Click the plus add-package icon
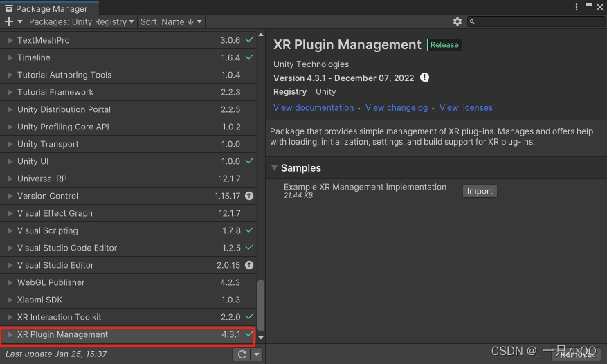 point(9,21)
